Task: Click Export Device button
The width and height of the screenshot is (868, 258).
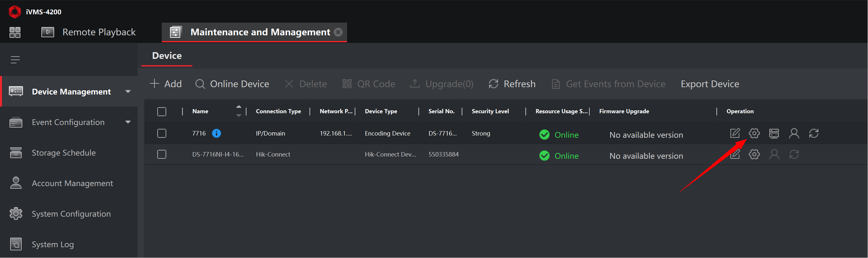Action: point(710,84)
